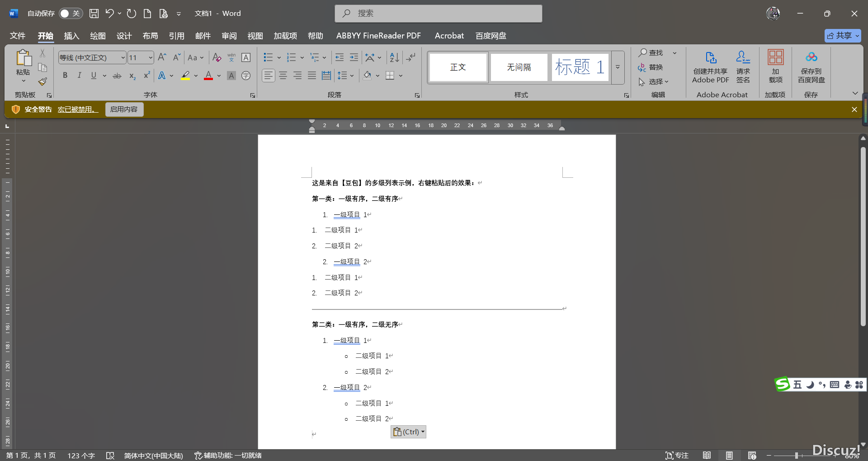This screenshot has height=461, width=868.
Task: Toggle bold formatting
Action: tap(65, 76)
